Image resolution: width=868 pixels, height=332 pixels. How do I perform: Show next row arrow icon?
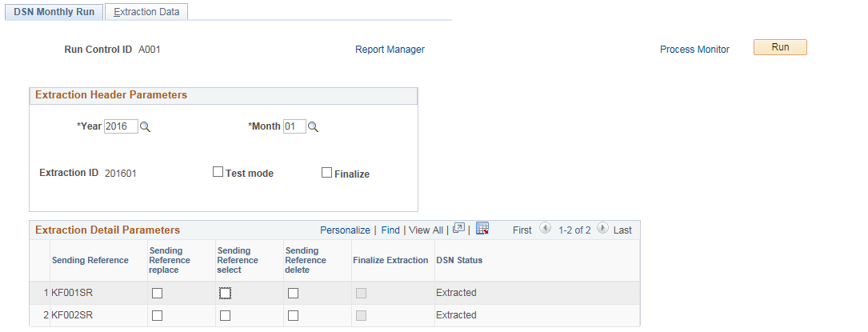pyautogui.click(x=603, y=228)
